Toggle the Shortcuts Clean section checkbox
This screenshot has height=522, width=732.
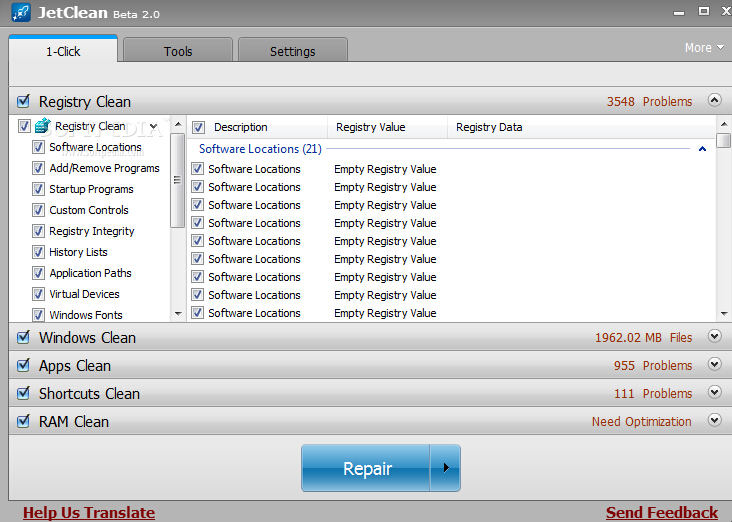point(23,393)
